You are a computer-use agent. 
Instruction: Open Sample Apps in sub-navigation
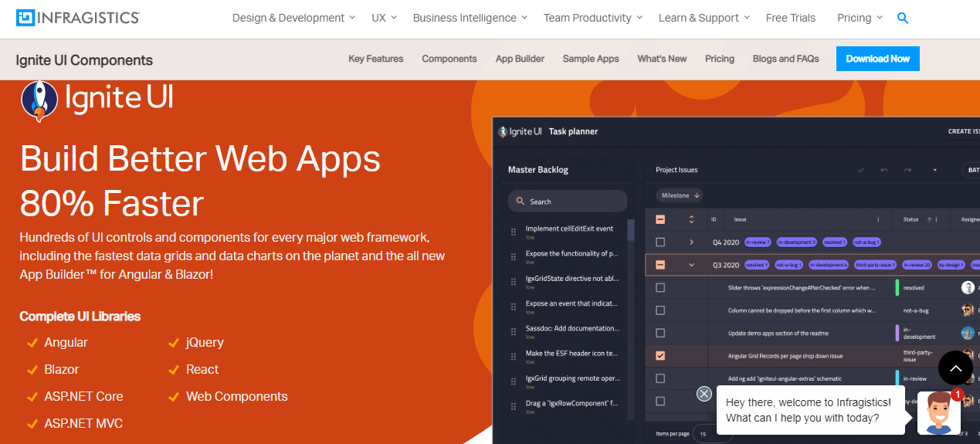coord(591,59)
